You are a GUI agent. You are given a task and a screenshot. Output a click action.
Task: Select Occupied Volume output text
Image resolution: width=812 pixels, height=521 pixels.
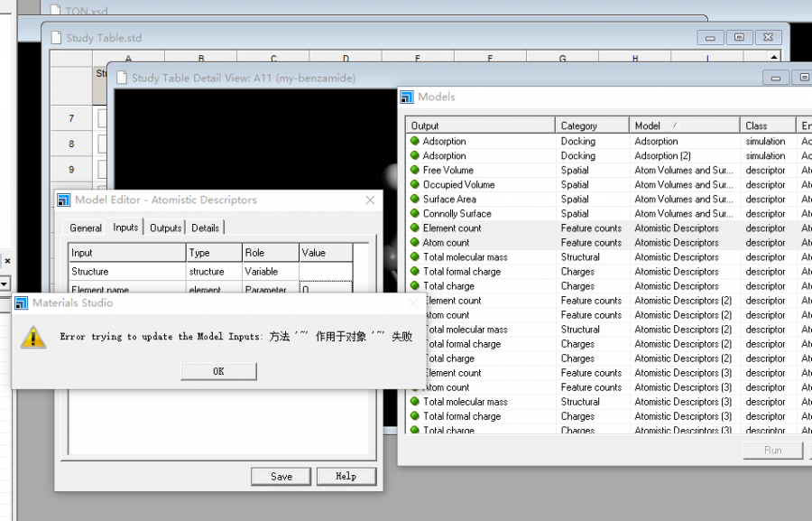click(x=458, y=184)
